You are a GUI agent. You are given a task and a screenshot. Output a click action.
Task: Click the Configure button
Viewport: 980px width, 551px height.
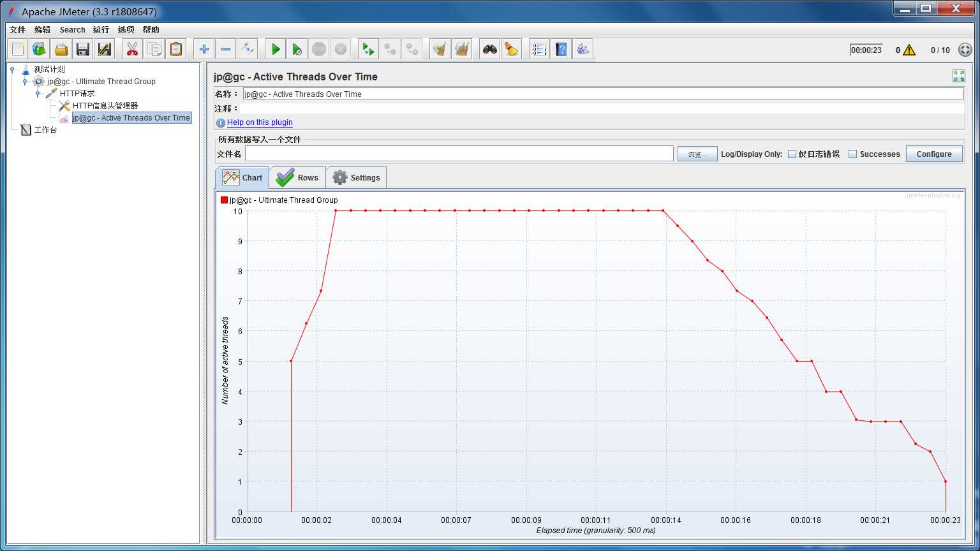tap(934, 154)
